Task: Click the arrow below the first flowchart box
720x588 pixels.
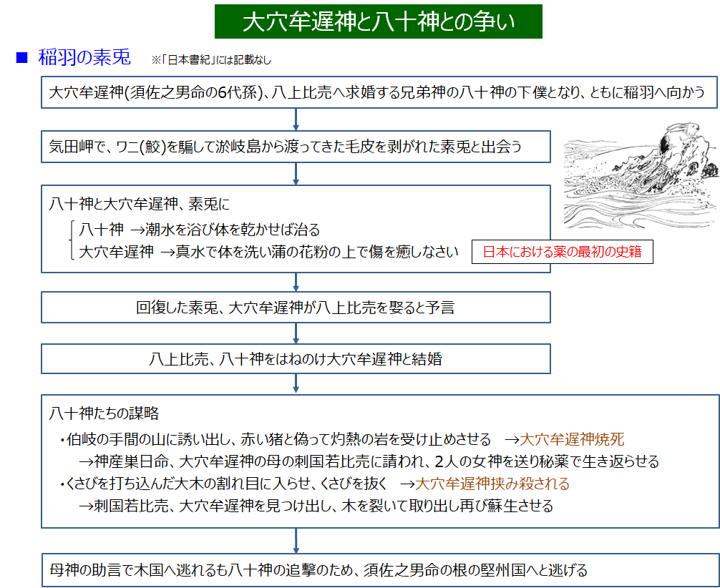Action: pyautogui.click(x=296, y=119)
